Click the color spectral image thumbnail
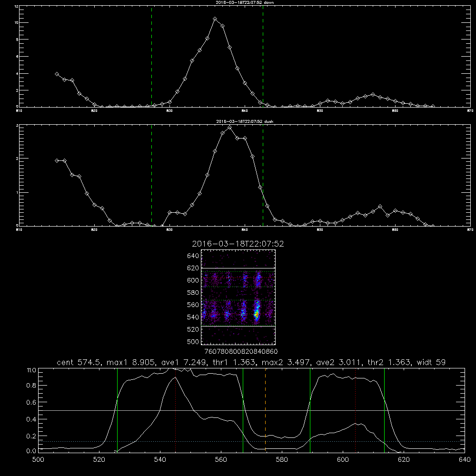 tap(238, 297)
